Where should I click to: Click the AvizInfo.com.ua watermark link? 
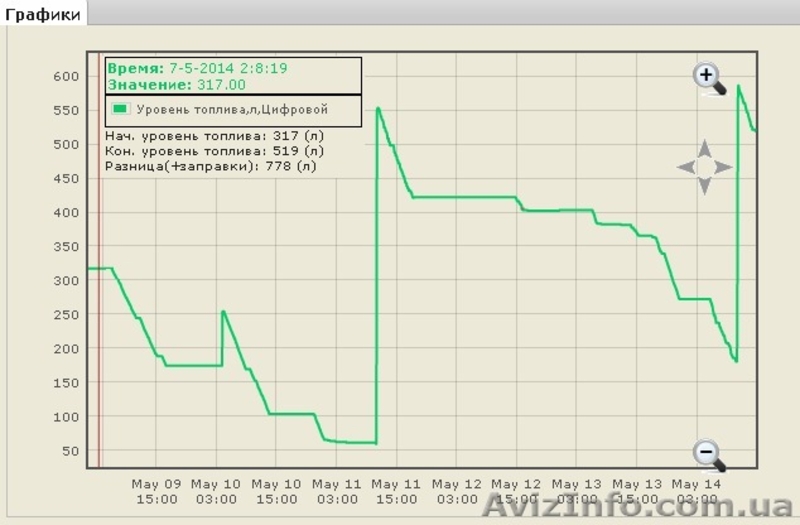tap(640, 506)
